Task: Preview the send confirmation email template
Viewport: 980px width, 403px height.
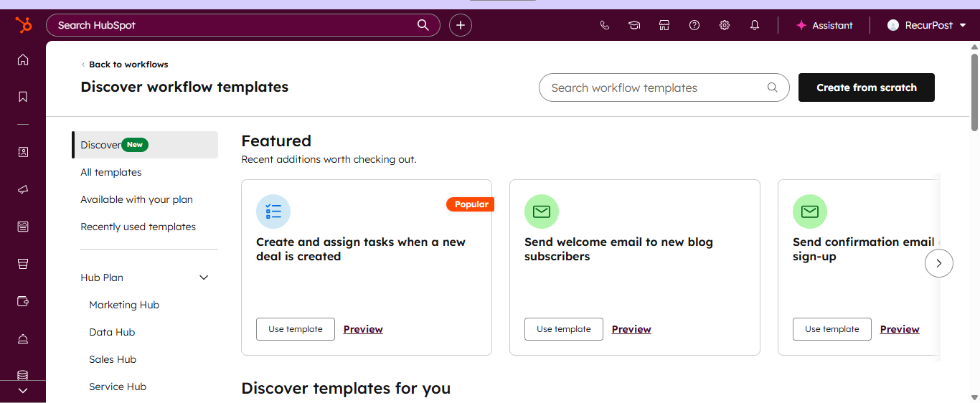Action: (900, 329)
